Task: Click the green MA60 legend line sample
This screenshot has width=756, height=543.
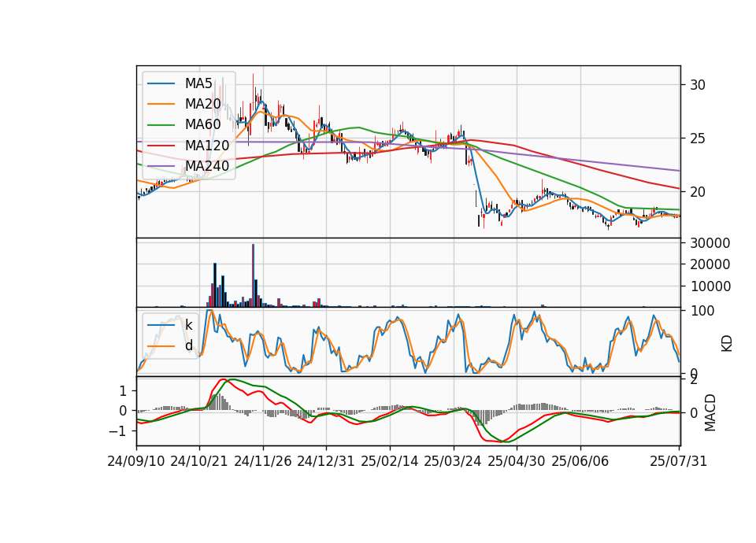Action: (x=161, y=125)
